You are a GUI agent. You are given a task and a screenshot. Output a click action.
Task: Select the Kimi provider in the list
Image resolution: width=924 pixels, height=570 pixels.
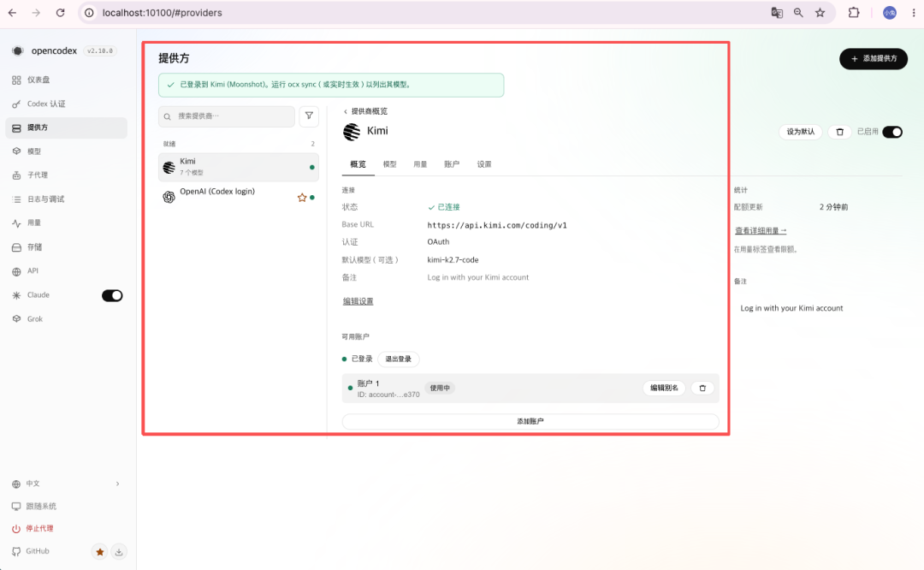238,167
